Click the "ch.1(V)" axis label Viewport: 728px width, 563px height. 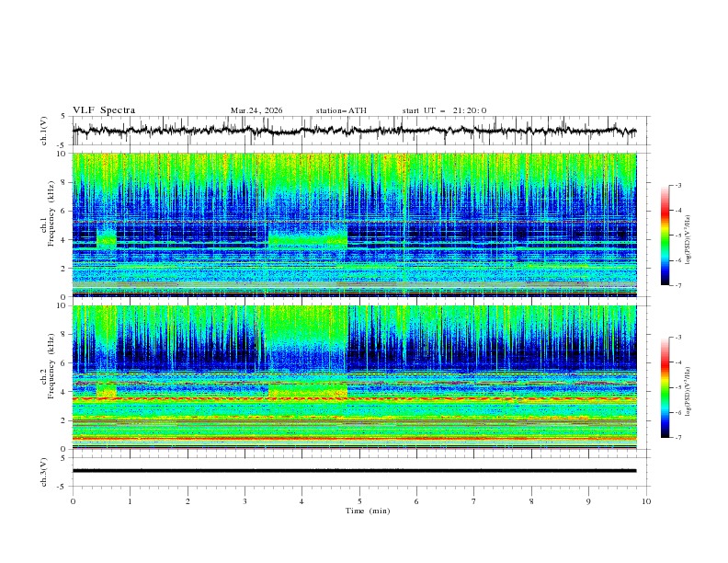44,131
